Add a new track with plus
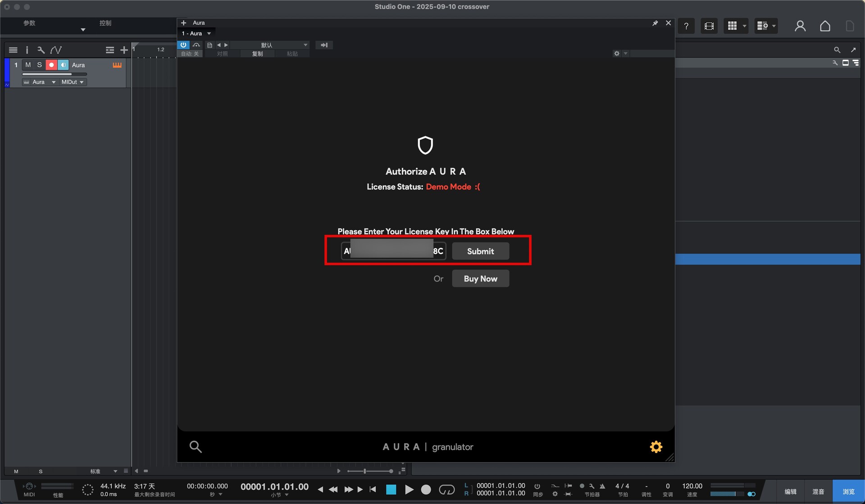Screen dimensions: 865x504 (124, 50)
